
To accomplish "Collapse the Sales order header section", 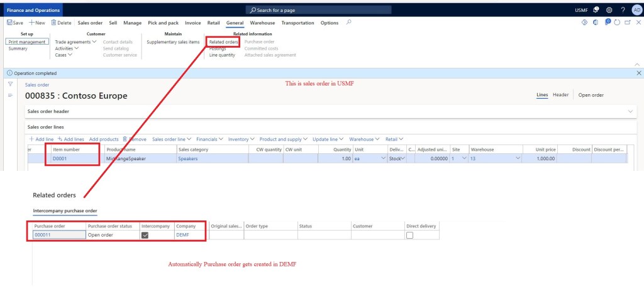I will [x=631, y=111].
